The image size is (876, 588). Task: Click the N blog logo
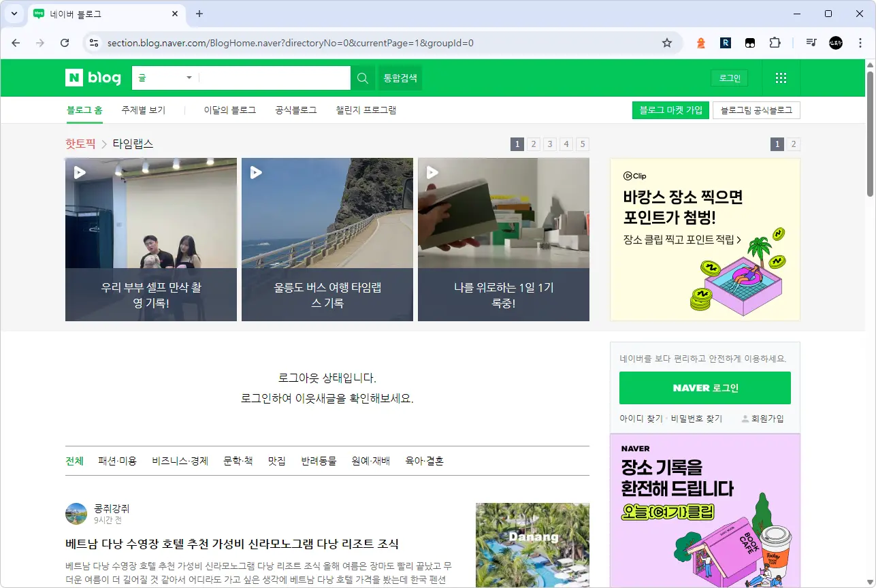pos(93,78)
